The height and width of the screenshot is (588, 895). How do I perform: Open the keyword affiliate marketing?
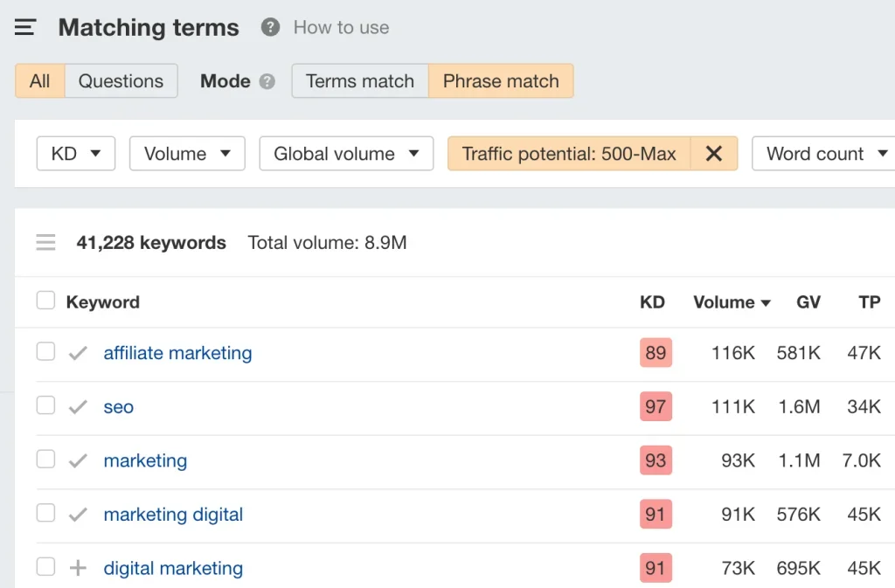click(x=177, y=352)
